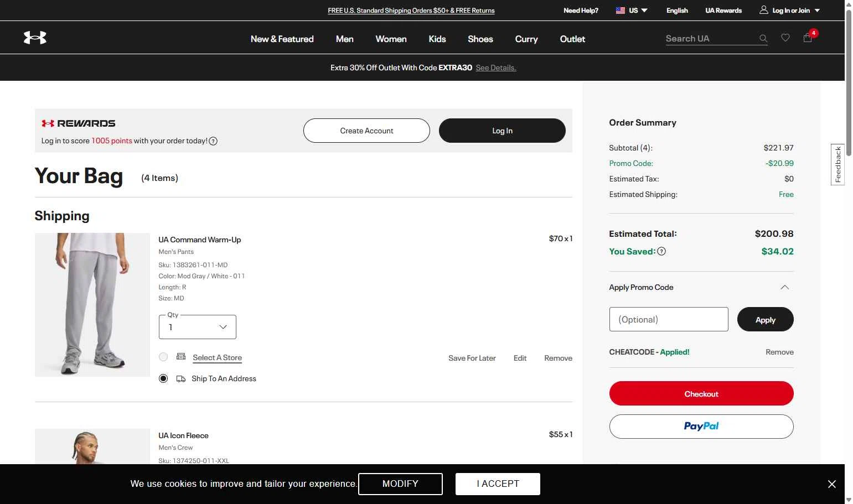Image resolution: width=853 pixels, height=504 pixels.
Task: Click Need Help? link
Action: point(581,11)
